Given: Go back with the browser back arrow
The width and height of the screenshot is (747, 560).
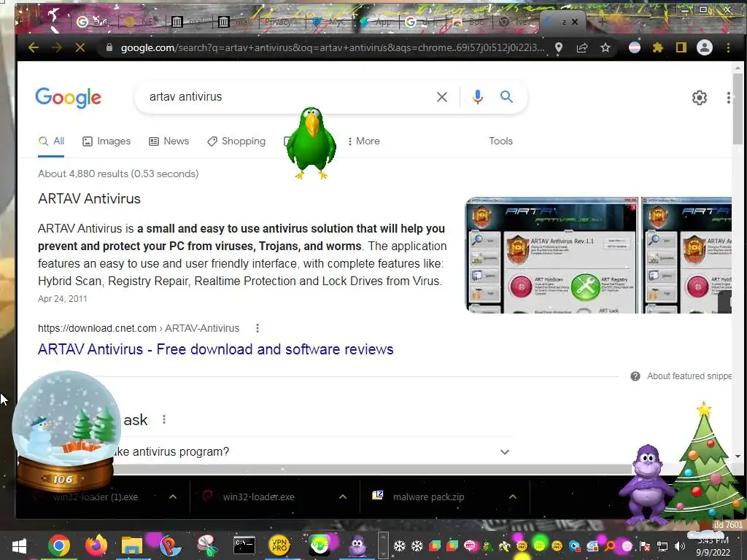Looking at the screenshot, I should [34, 47].
